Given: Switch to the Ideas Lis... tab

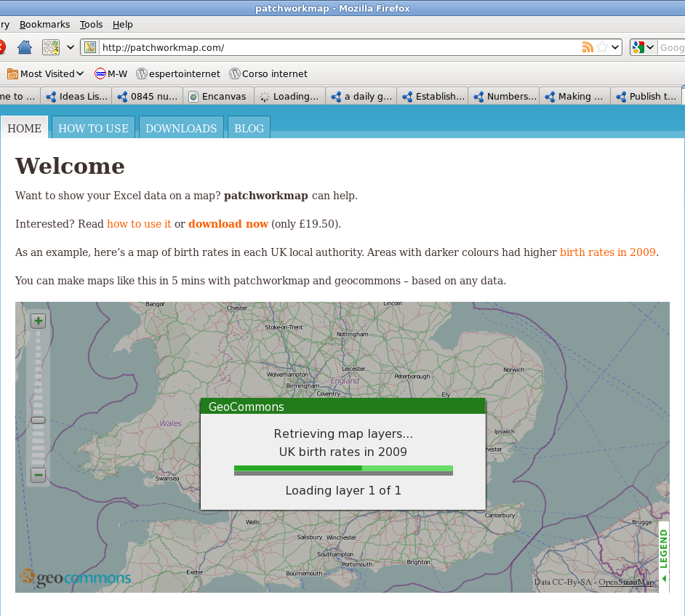Looking at the screenshot, I should coord(76,97).
